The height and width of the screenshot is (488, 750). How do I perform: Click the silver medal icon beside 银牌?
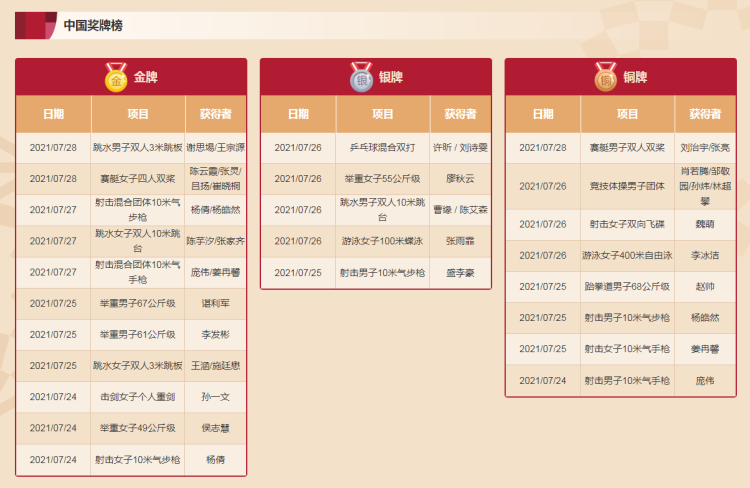click(361, 77)
